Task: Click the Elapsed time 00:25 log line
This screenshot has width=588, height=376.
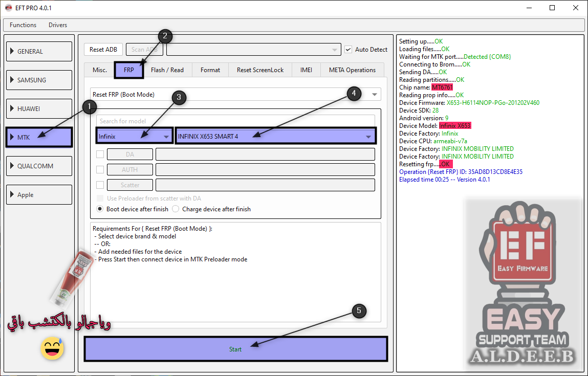Action: click(444, 180)
